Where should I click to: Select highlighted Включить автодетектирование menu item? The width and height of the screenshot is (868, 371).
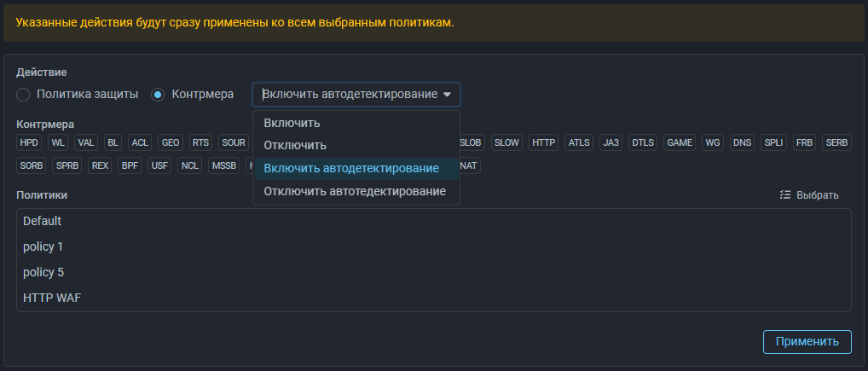click(351, 169)
